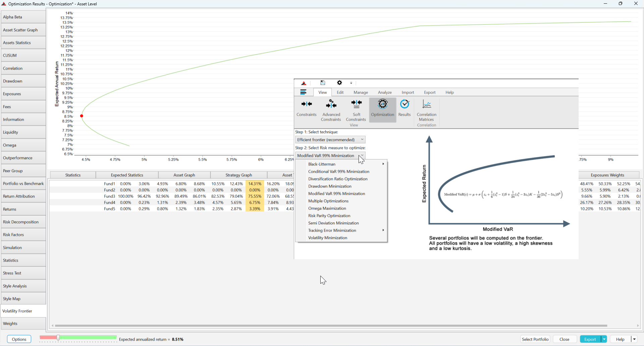Viewport: 644px width, 346px height.
Task: Open the settings gear icon
Action: point(339,83)
